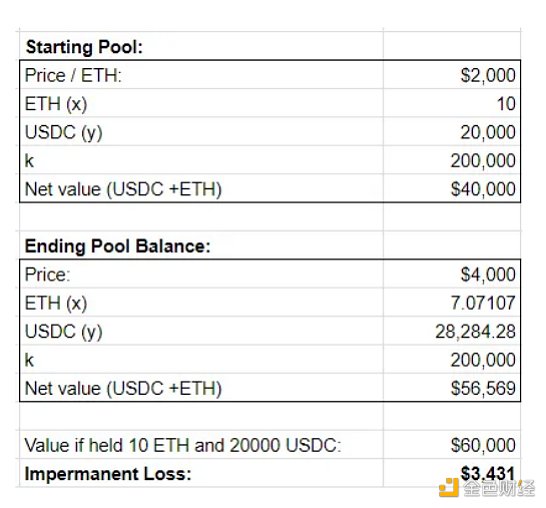Image resolution: width=546 pixels, height=508 pixels.
Task: Click the Impermanent Loss label cell
Action: (201, 473)
